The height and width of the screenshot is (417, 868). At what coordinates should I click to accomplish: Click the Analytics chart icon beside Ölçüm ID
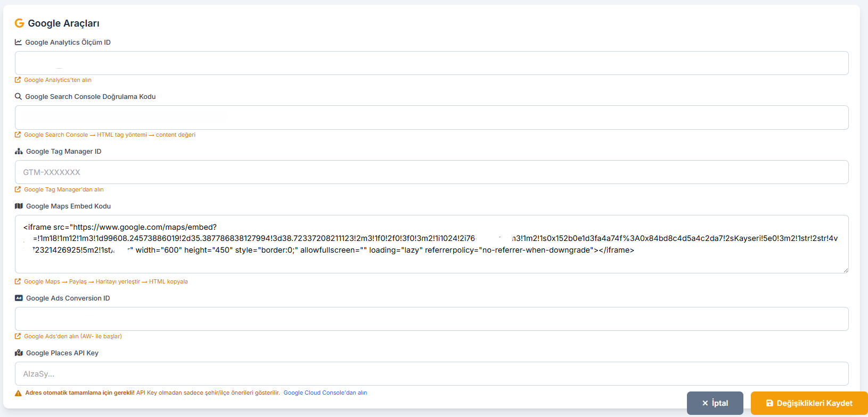point(19,42)
